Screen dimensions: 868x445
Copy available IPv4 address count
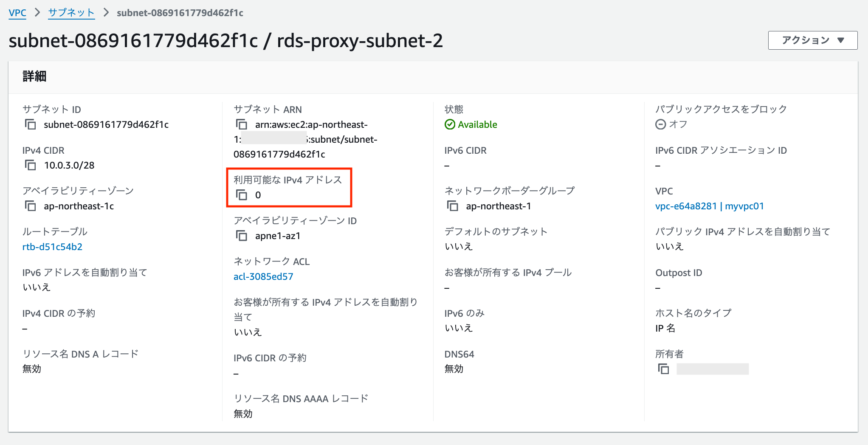(x=242, y=195)
